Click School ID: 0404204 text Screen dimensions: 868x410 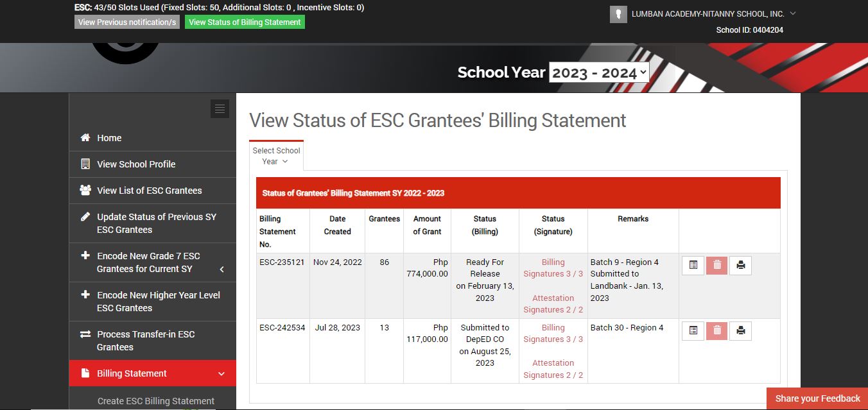pos(749,30)
